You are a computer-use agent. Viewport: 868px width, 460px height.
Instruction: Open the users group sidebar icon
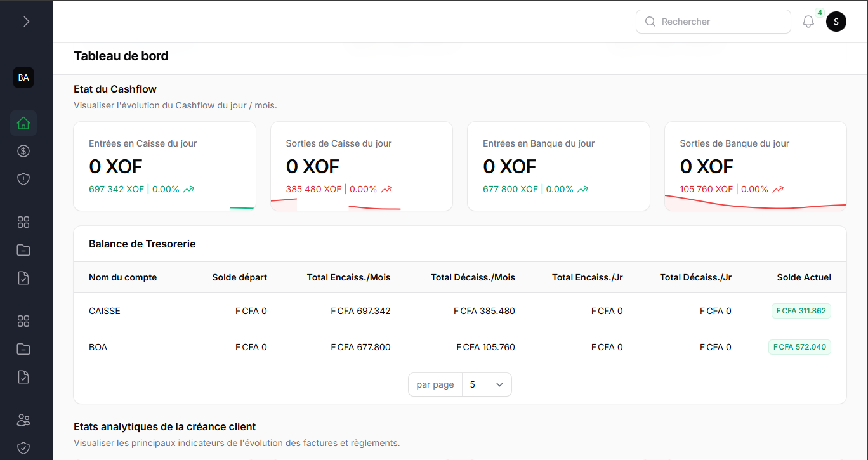coord(23,420)
